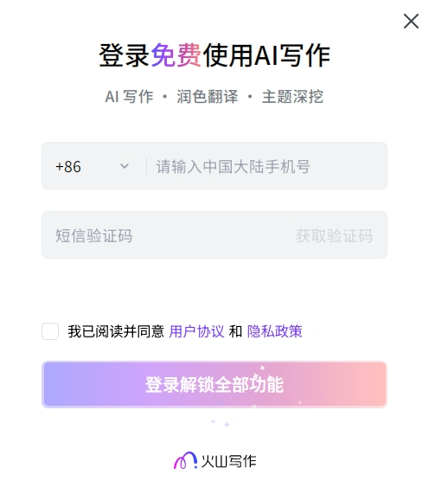Open the 用户协议 link
Screen dimensions: 448x481
click(196, 331)
